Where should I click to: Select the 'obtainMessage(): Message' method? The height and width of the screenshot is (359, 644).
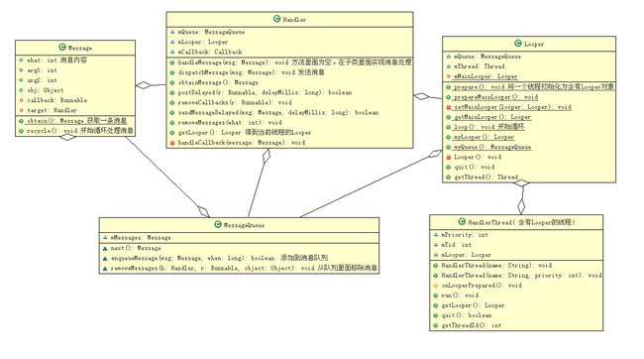pos(218,82)
